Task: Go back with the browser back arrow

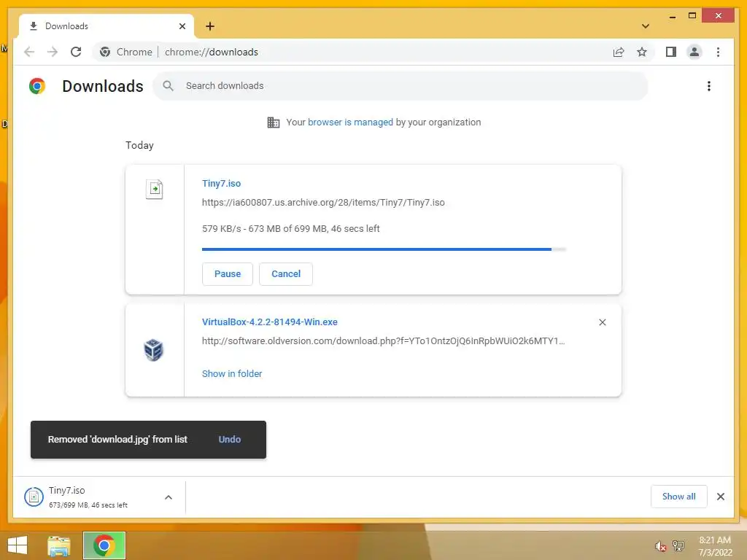Action: pos(29,52)
